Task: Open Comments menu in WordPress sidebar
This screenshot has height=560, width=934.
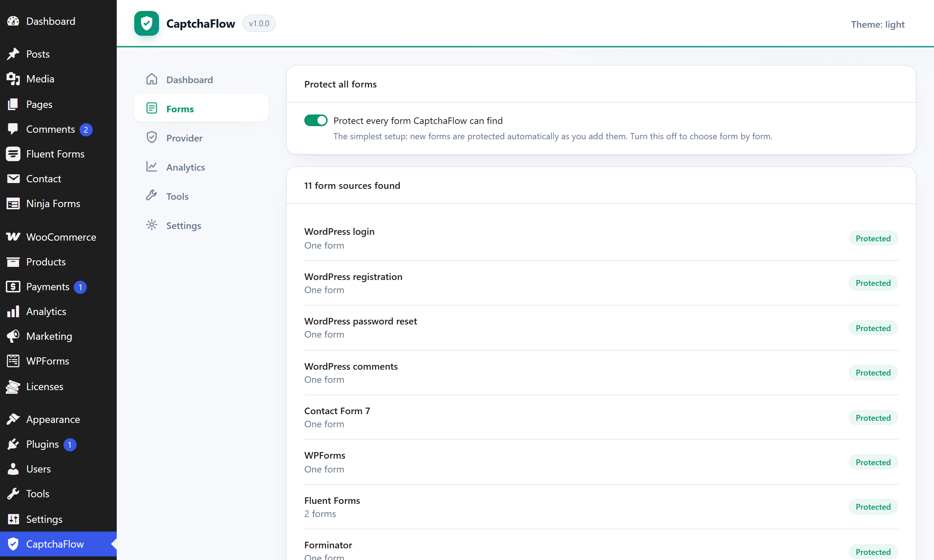Action: (x=58, y=129)
